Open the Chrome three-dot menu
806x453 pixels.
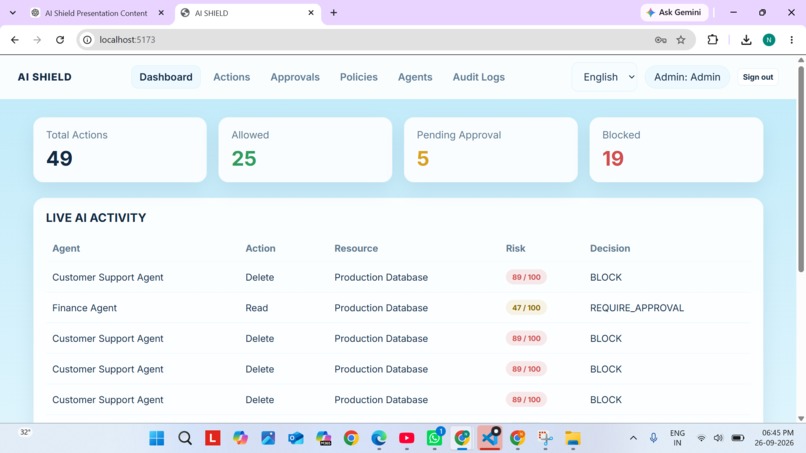point(792,40)
